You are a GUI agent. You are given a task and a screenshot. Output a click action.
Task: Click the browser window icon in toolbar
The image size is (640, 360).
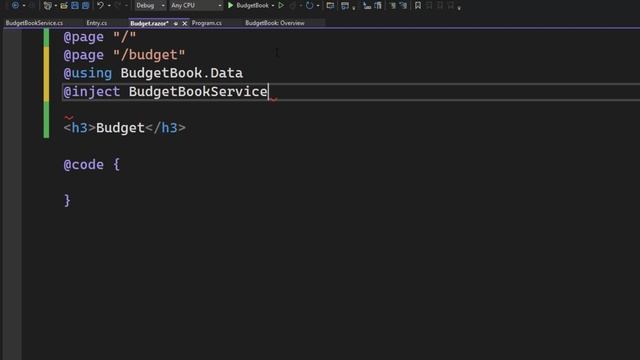(x=330, y=5)
